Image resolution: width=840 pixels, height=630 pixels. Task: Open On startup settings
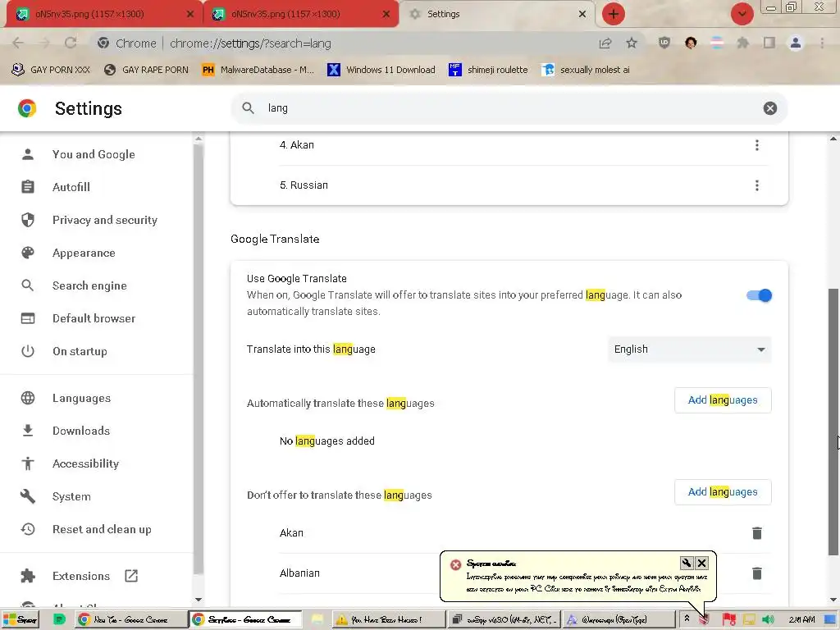(x=80, y=351)
